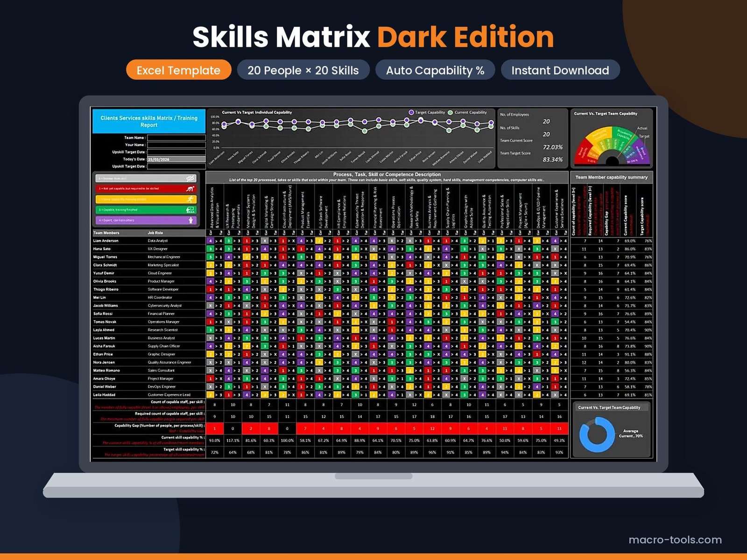The width and height of the screenshot is (747, 560).
Task: Select the Supply Chain Officer job role
Action: pos(164,346)
